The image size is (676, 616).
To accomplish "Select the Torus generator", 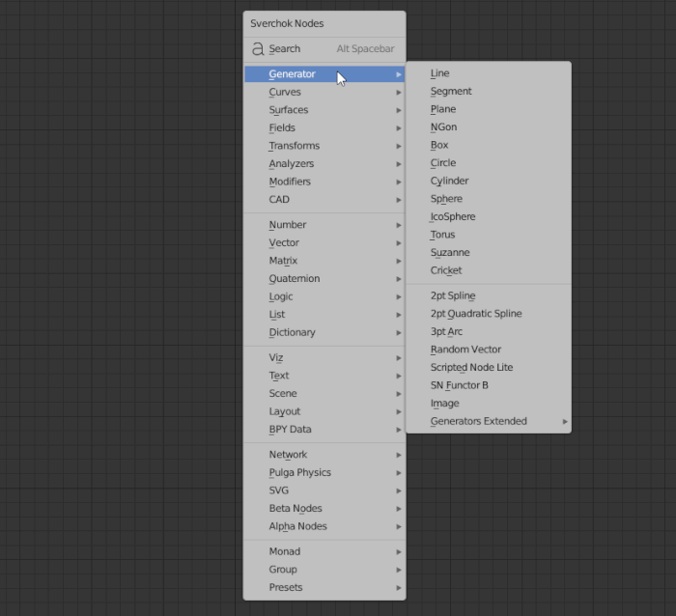I will tap(489, 235).
